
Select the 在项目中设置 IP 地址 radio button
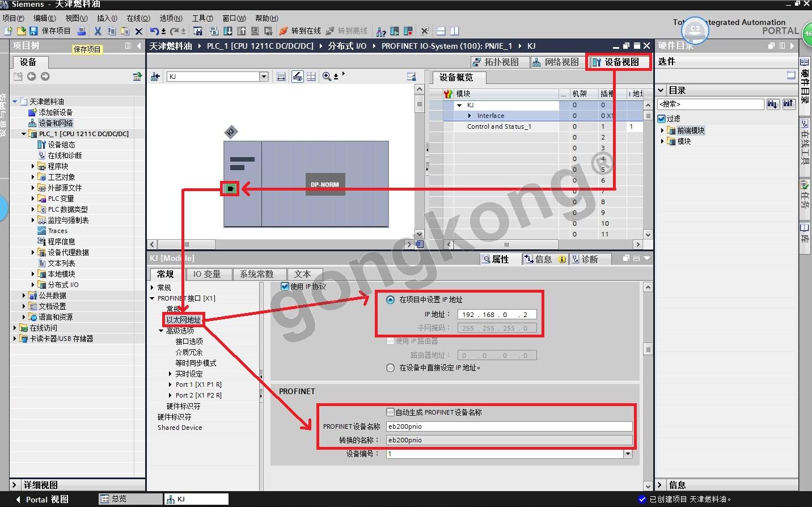(x=390, y=299)
